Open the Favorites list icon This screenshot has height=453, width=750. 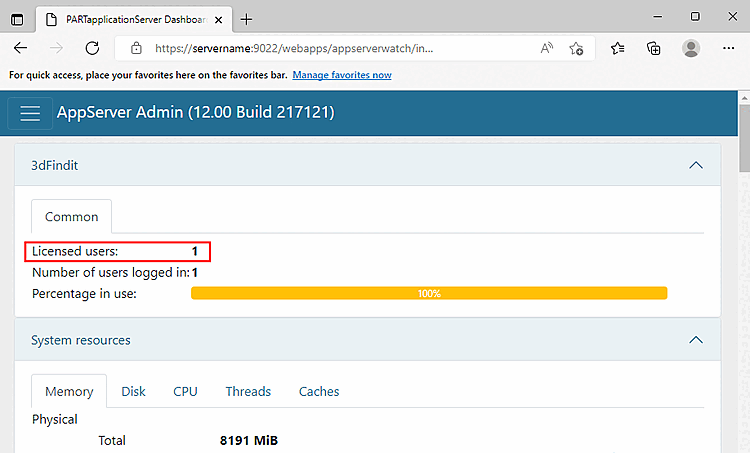pyautogui.click(x=618, y=48)
